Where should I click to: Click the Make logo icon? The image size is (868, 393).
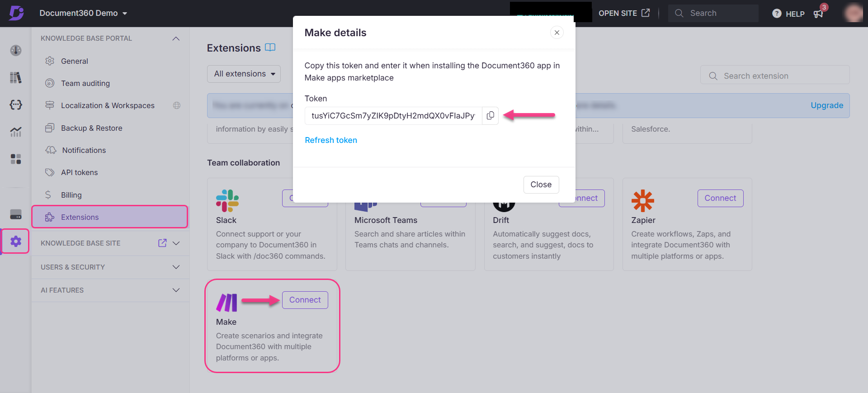(226, 303)
